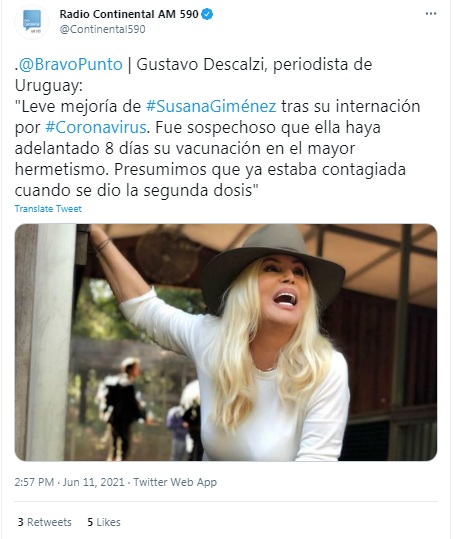This screenshot has height=539, width=456.
Task: Open the #Coronavirus hashtag
Action: [x=96, y=128]
